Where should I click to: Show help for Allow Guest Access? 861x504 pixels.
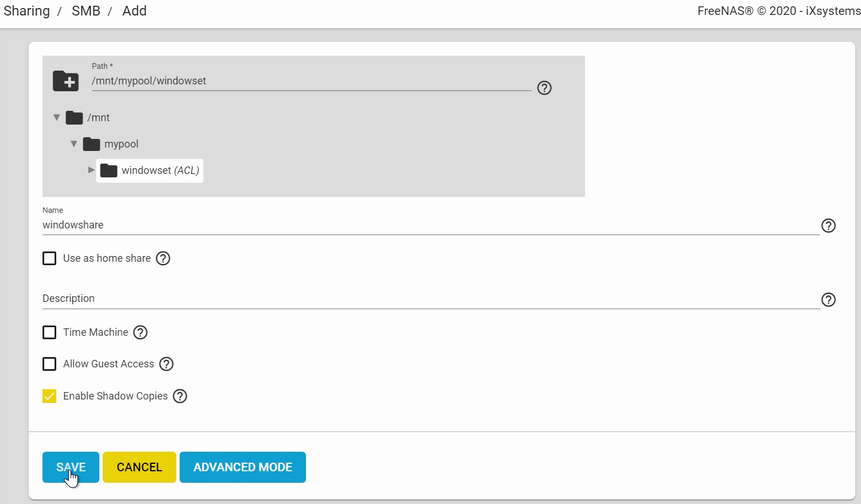[x=166, y=364]
